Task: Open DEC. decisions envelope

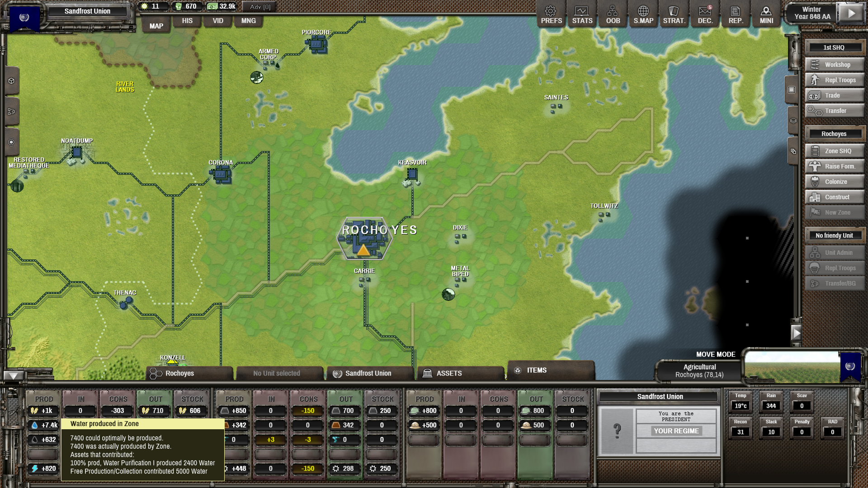Action: pos(705,14)
